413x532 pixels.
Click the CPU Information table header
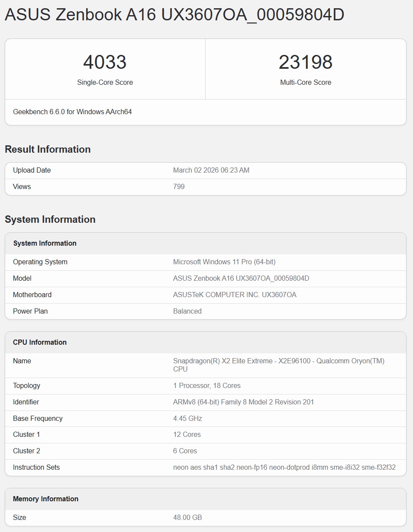coord(40,343)
